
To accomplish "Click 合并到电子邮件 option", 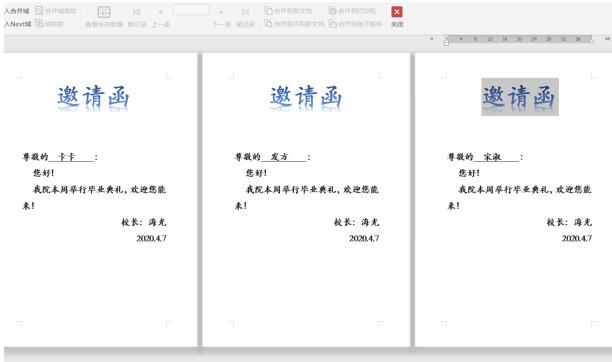I will 355,23.
